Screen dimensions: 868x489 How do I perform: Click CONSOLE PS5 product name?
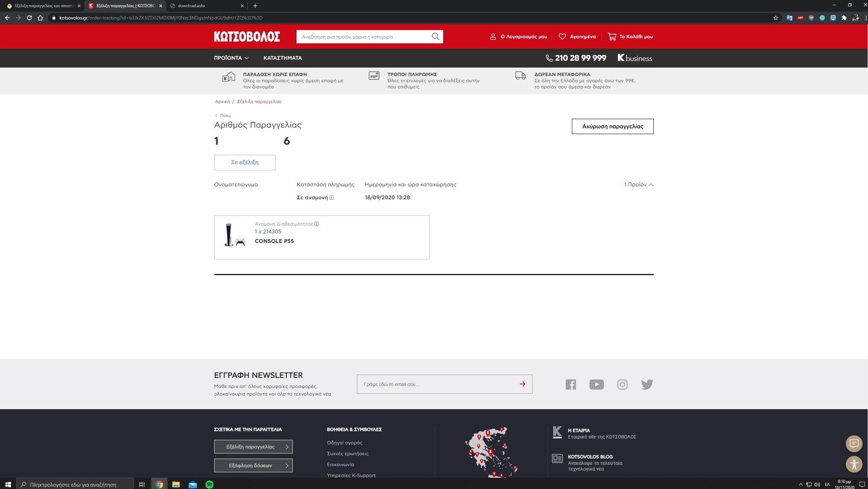click(x=275, y=241)
